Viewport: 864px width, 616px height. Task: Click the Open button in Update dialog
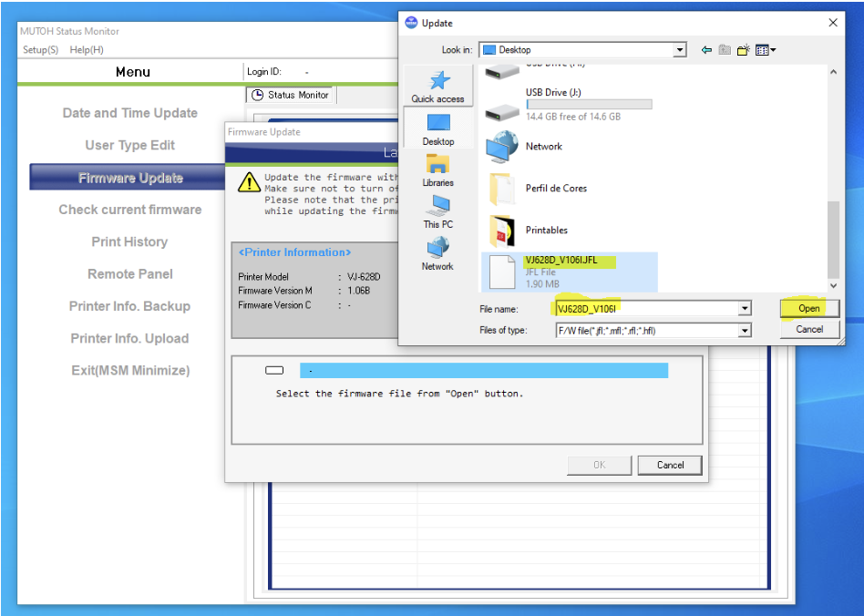coord(808,308)
